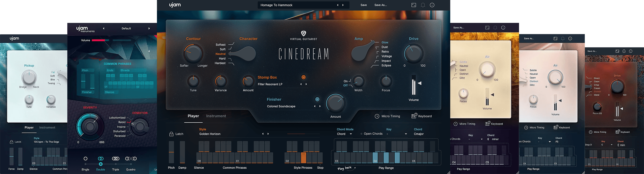Open Micro Timing in the Cinedream window
This screenshot has width=644, height=174.
click(387, 116)
